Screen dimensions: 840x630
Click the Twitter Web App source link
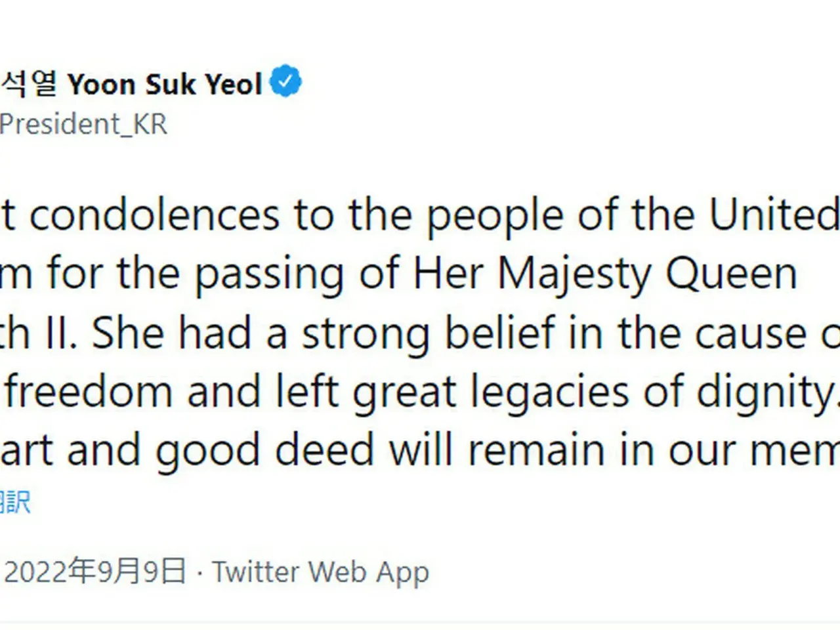point(321,572)
